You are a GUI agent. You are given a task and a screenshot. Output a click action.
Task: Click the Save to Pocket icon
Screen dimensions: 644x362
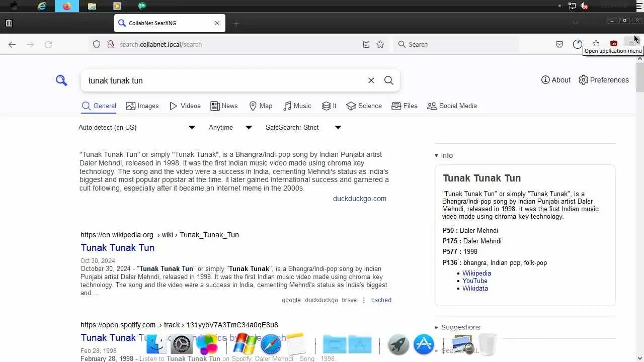(559, 44)
